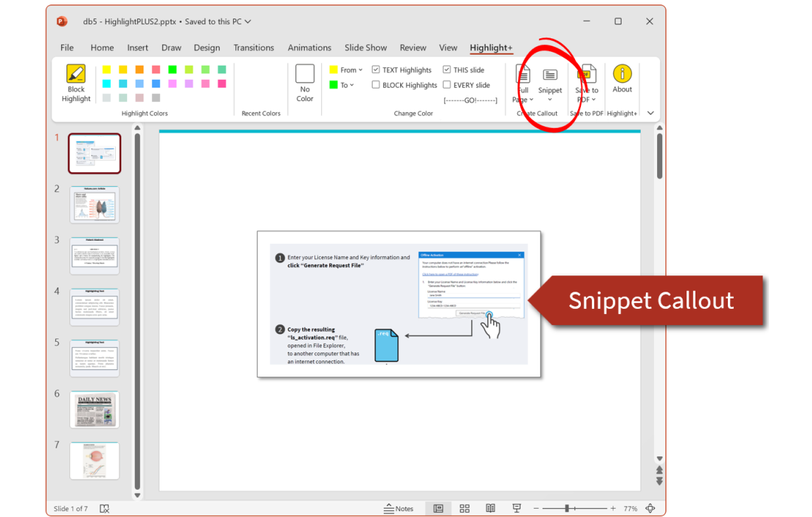Open Reading View from status bar
The width and height of the screenshot is (812, 517).
tap(490, 508)
